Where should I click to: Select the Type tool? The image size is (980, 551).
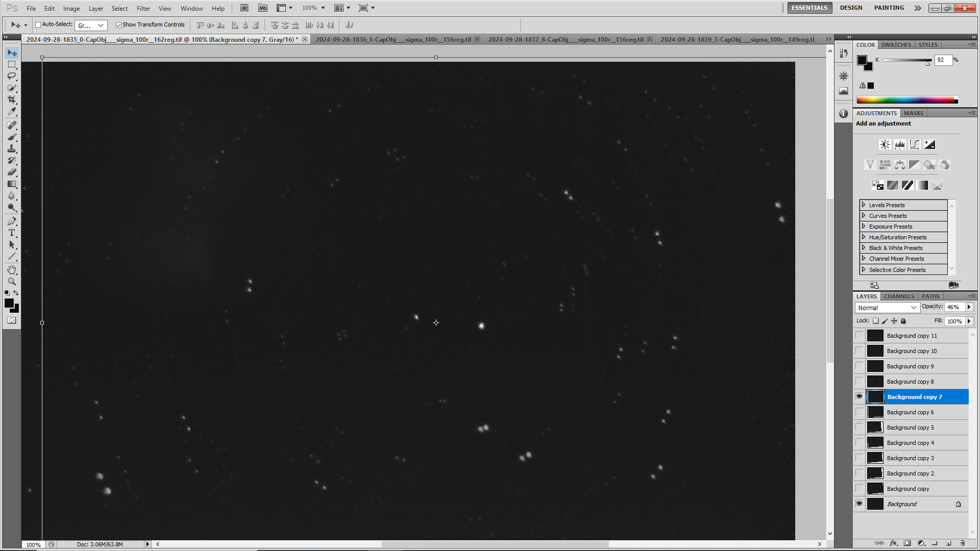tap(12, 233)
